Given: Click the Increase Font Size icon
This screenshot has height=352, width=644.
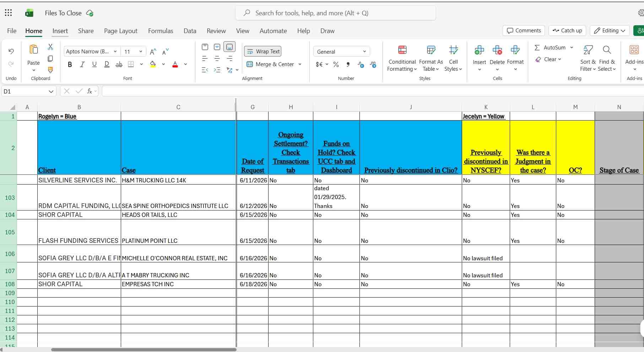Looking at the screenshot, I should coord(153,52).
